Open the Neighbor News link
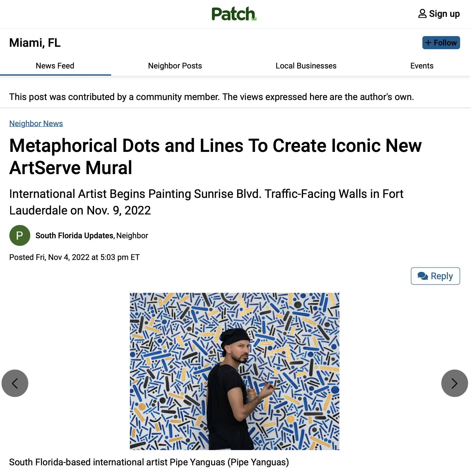 (x=36, y=124)
